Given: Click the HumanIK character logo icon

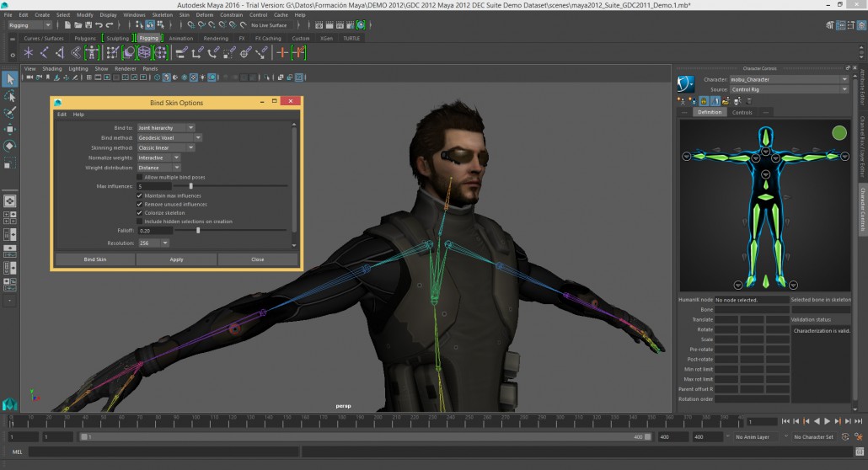Looking at the screenshot, I should coord(687,83).
